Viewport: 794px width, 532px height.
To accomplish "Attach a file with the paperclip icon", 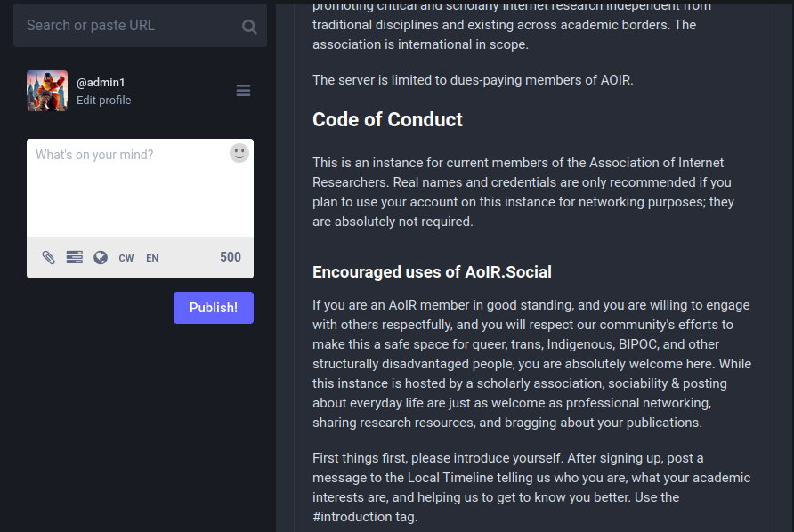I will coord(48,257).
